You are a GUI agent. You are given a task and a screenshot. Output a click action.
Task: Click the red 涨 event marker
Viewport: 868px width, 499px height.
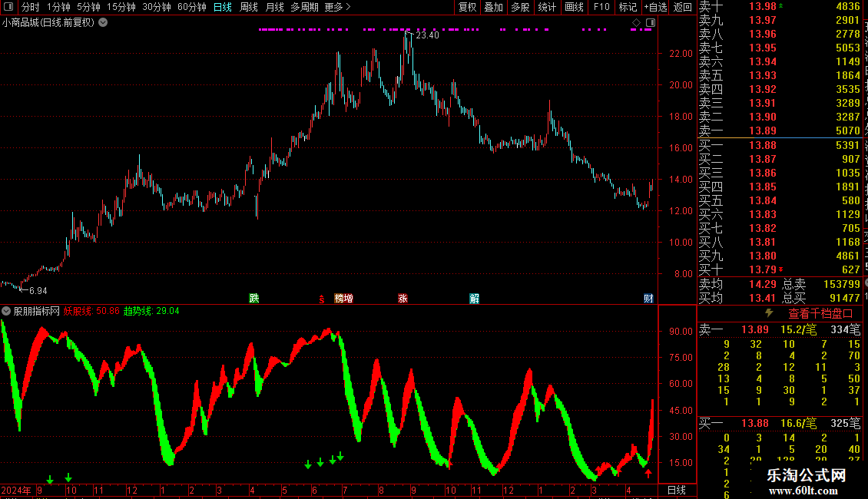tap(403, 298)
